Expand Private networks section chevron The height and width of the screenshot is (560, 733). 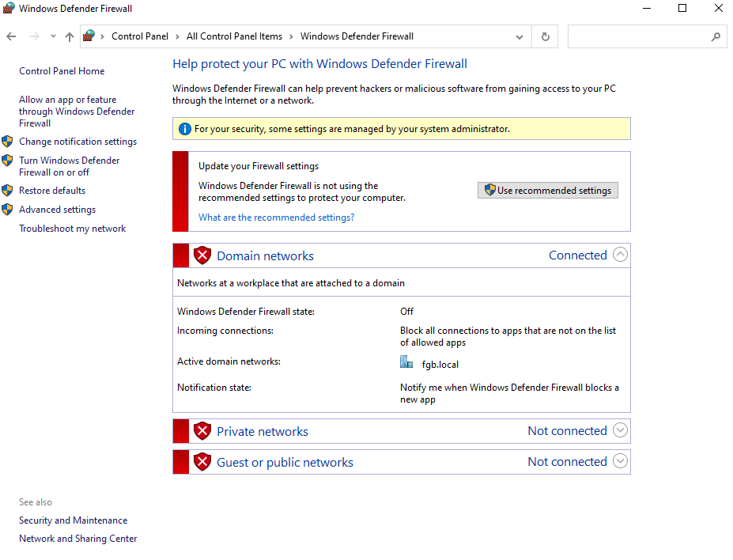pos(620,430)
